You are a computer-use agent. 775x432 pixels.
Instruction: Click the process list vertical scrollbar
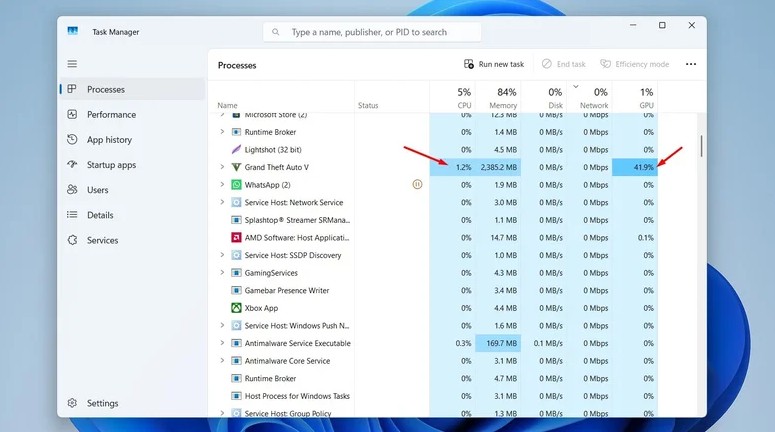tap(701, 146)
